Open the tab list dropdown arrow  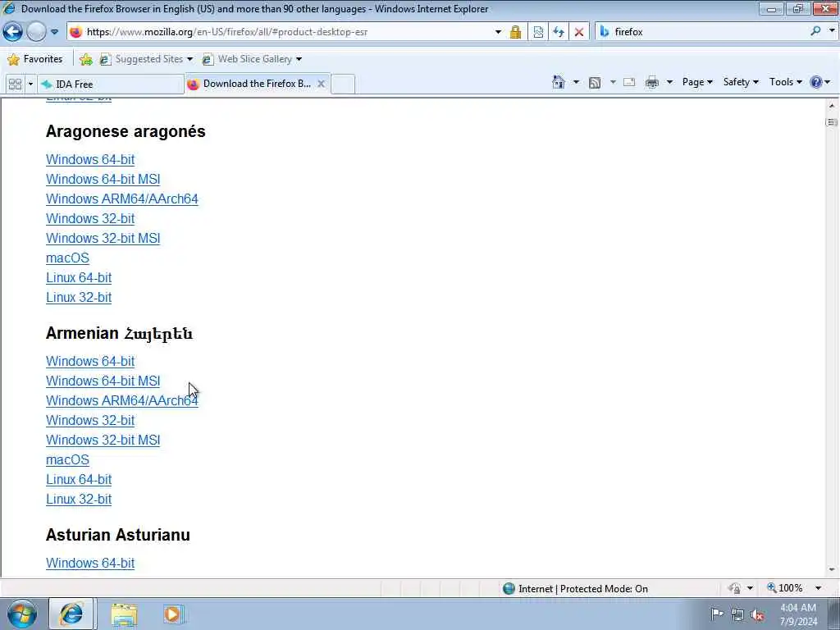click(x=30, y=84)
